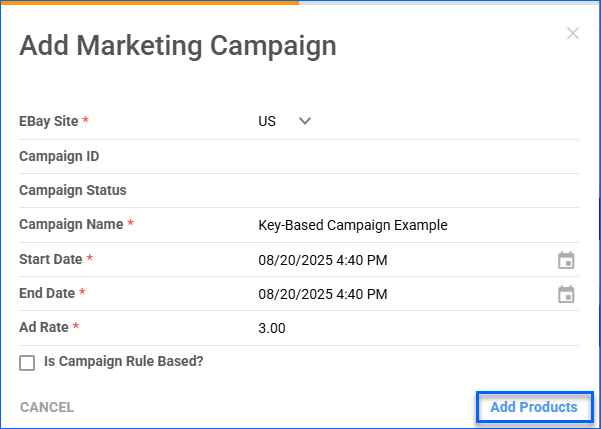Click the Campaign ID label
This screenshot has width=601, height=429.
point(59,156)
